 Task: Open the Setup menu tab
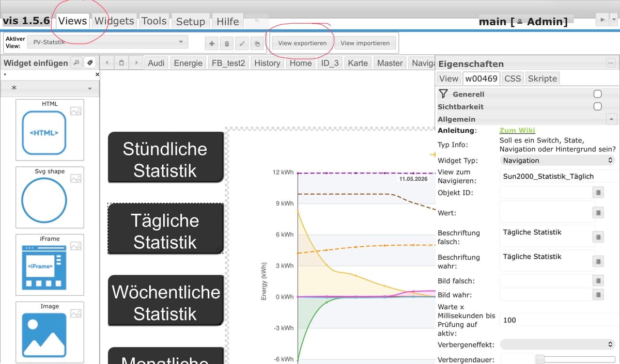pos(190,21)
